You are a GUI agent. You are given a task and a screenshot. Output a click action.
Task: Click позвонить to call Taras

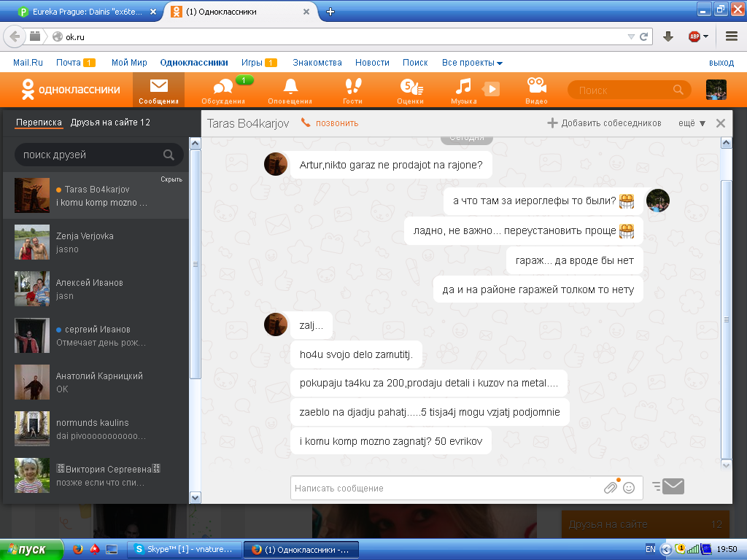click(337, 122)
